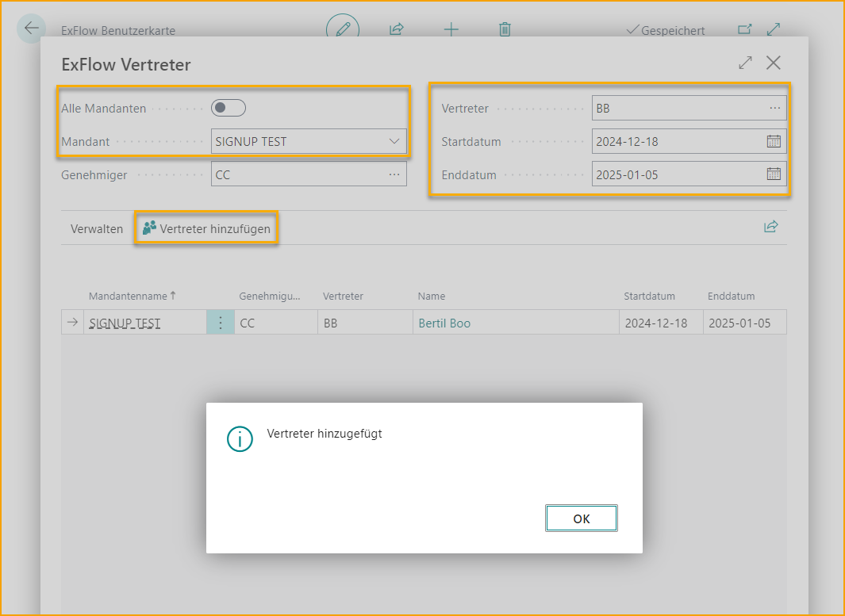
Task: Click the plus icon to add new
Action: click(451, 29)
